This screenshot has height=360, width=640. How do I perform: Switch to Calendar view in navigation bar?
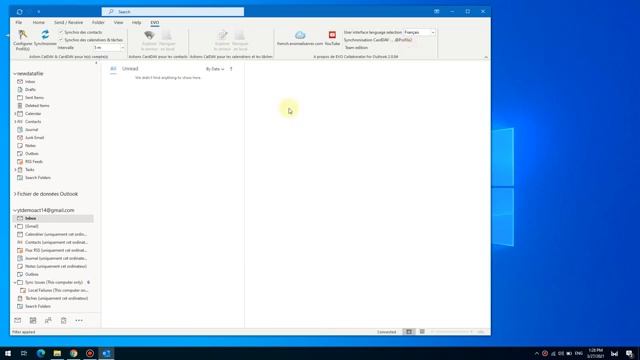click(x=33, y=320)
